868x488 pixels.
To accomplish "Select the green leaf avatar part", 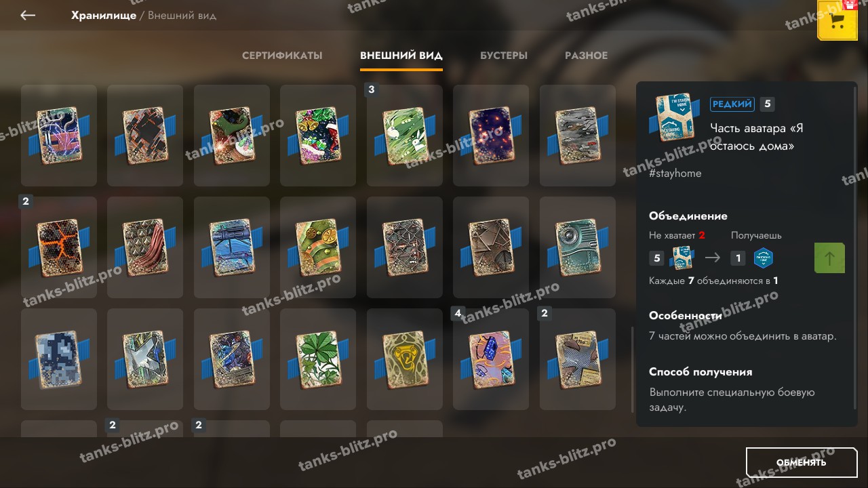I will click(317, 359).
